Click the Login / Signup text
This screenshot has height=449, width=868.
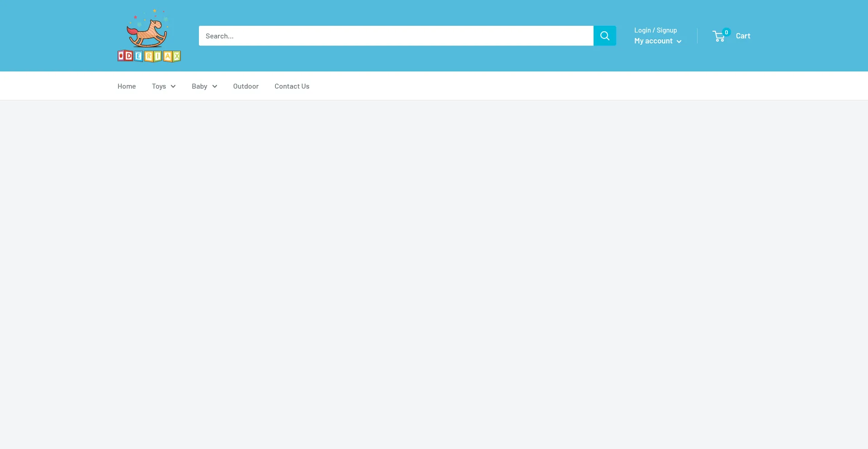[x=656, y=30]
